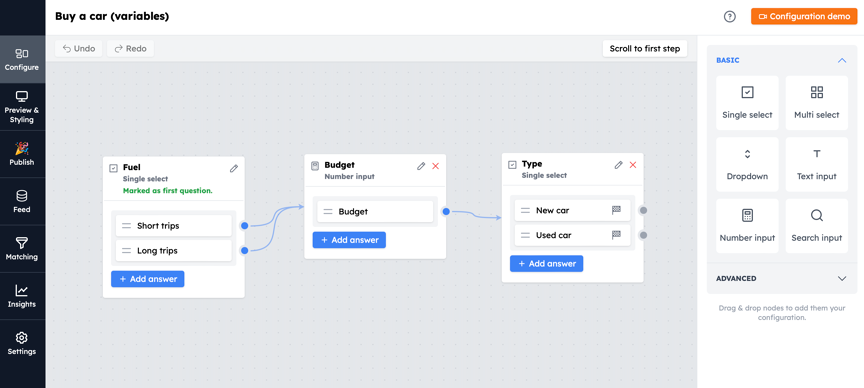Select the Used car answer
The width and height of the screenshot is (864, 388).
[x=573, y=235]
